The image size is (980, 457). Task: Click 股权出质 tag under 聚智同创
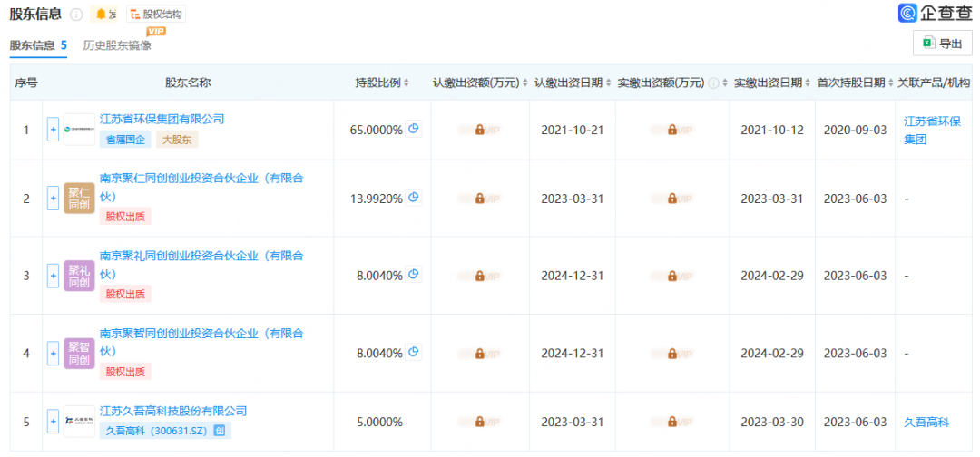click(x=125, y=372)
